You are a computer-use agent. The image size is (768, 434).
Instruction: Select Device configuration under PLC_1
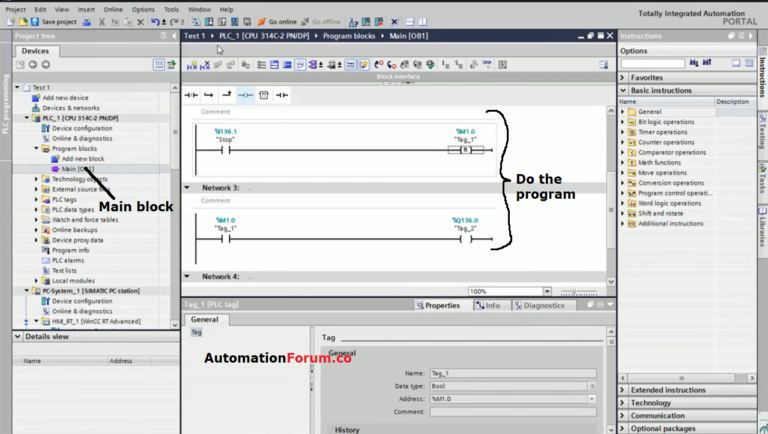tap(81, 128)
